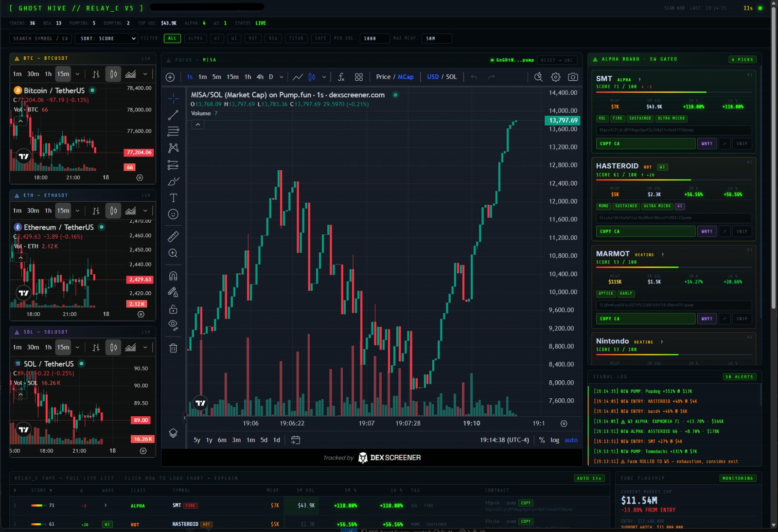This screenshot has width=778, height=532.
Task: Open BTC chart style more-options chevron
Action: tap(145, 74)
